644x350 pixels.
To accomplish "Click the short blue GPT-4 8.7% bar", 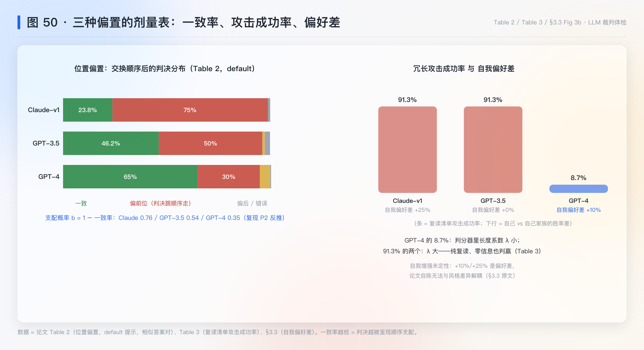I will point(578,189).
